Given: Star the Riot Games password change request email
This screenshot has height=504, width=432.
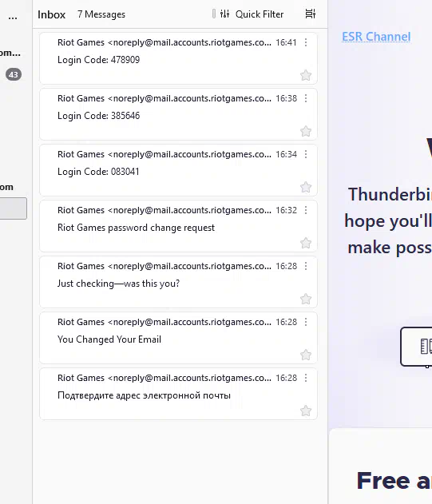Looking at the screenshot, I should [306, 243].
